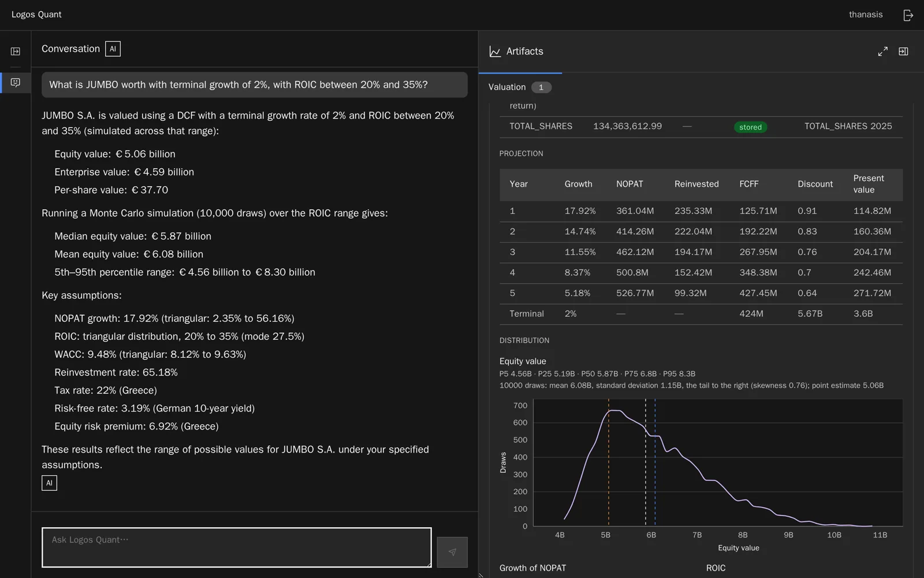This screenshot has height=578, width=924.
Task: Open the Valuation tab
Action: point(507,87)
